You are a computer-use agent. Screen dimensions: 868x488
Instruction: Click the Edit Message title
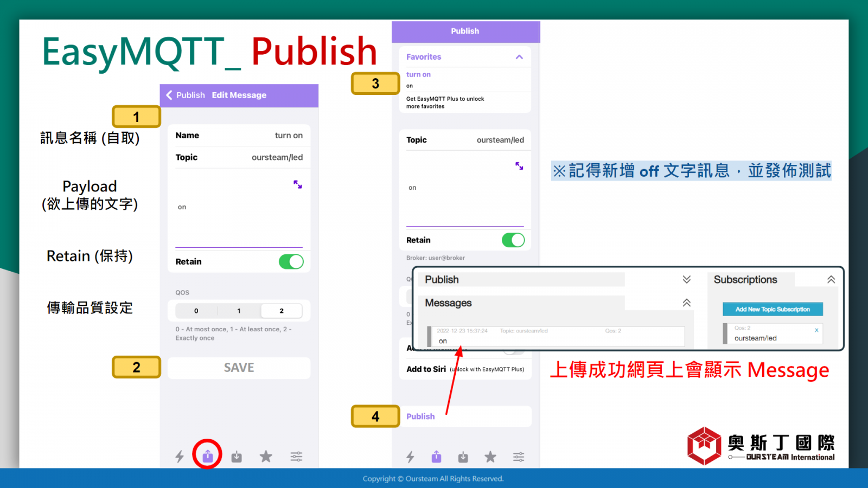coord(239,95)
